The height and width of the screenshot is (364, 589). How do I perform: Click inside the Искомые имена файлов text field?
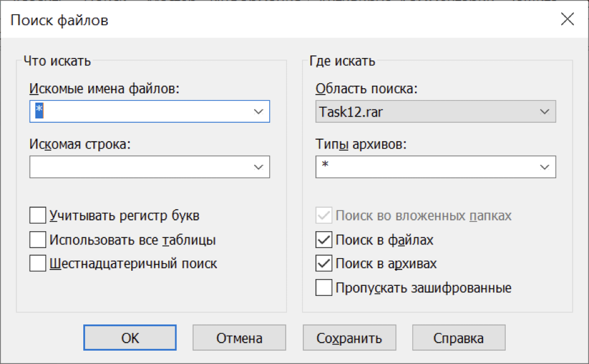tap(139, 111)
